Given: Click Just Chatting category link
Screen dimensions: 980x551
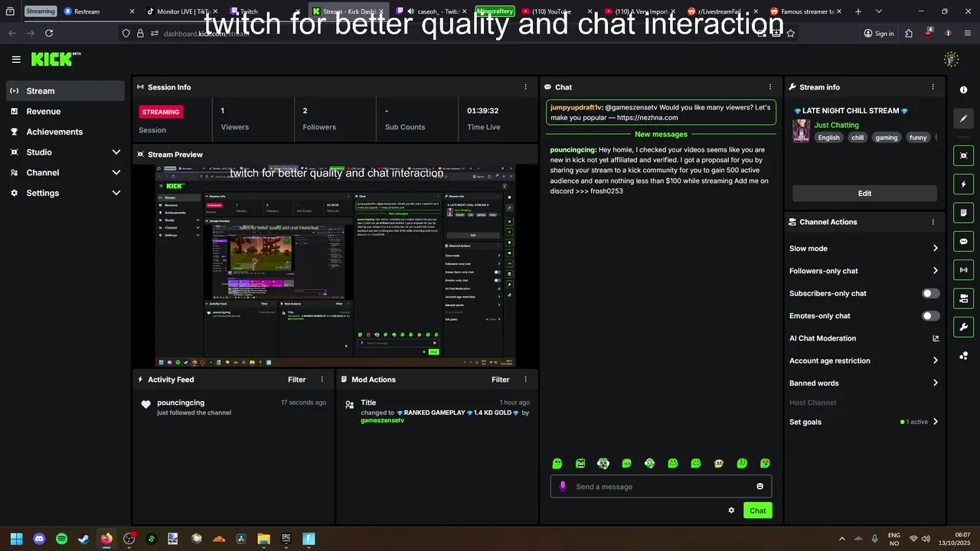Looking at the screenshot, I should point(836,125).
